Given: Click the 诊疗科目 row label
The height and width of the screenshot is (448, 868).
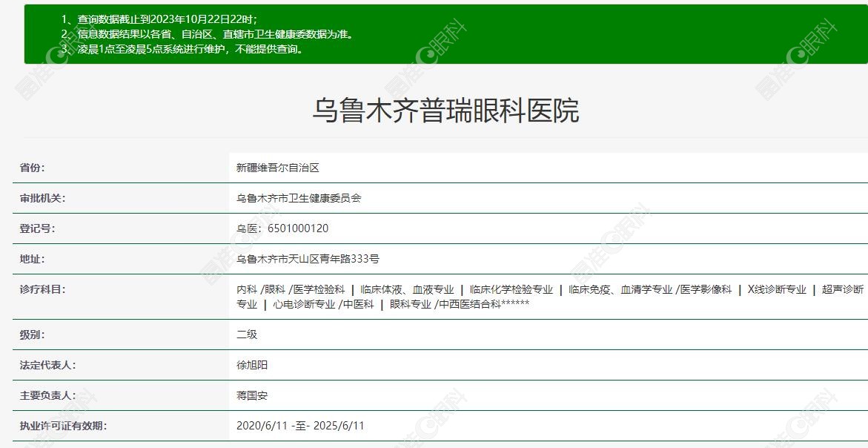Looking at the screenshot, I should click(x=42, y=289).
